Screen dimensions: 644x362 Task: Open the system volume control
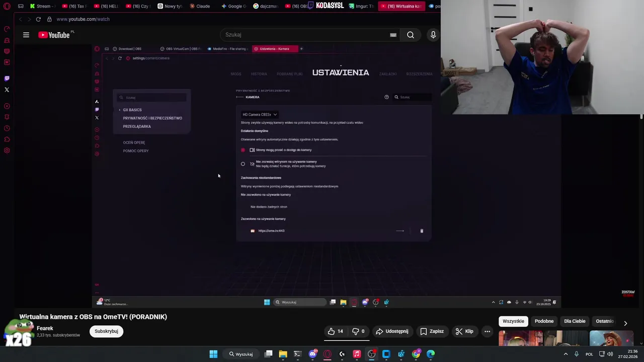tap(610, 354)
